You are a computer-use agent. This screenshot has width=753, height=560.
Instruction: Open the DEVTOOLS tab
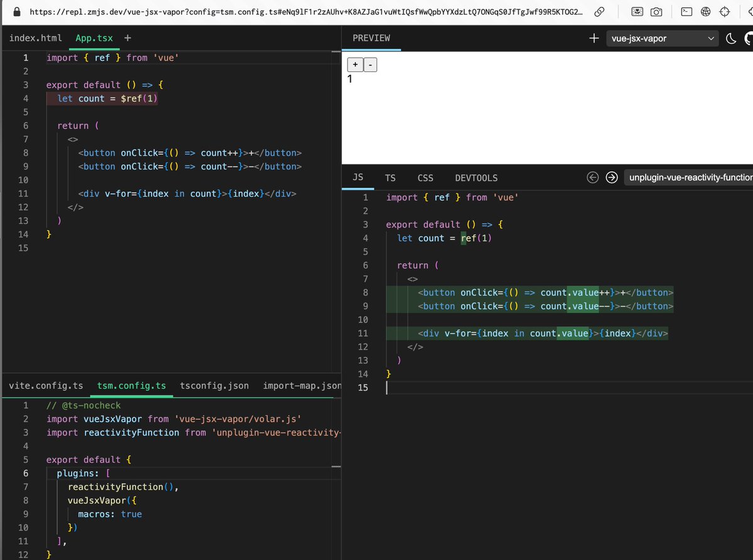pyautogui.click(x=476, y=177)
